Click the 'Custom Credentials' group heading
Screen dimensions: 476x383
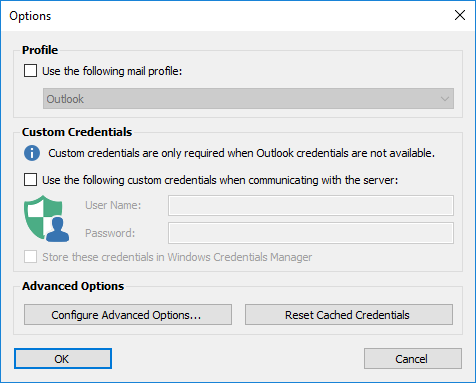pos(77,132)
